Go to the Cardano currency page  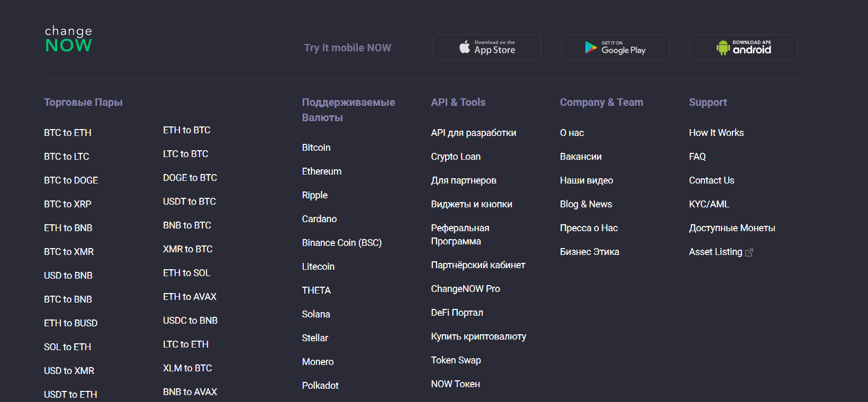click(x=320, y=219)
